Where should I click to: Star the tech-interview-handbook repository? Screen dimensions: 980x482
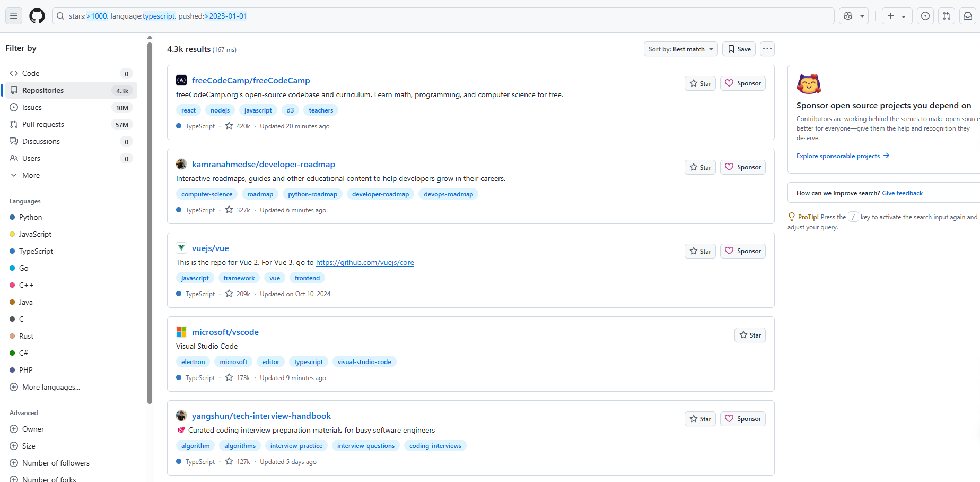tap(700, 419)
